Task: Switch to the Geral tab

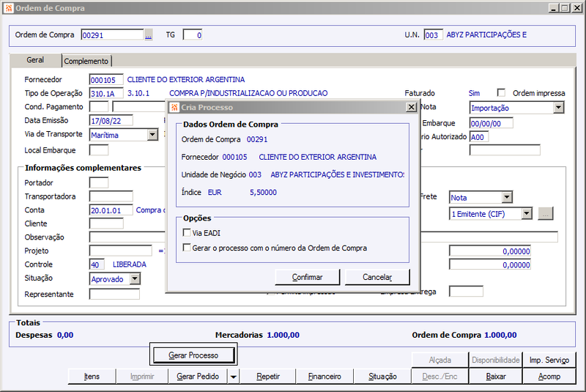Action: pyautogui.click(x=35, y=60)
